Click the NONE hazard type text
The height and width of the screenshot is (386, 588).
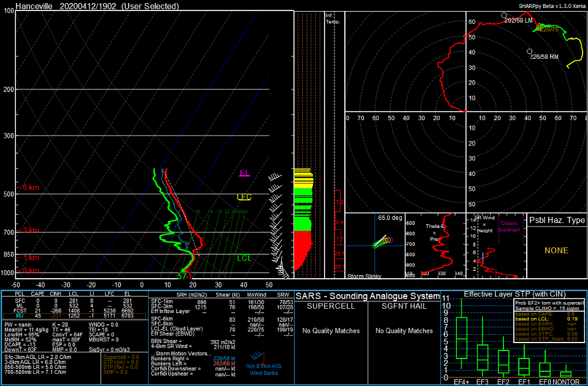point(557,250)
